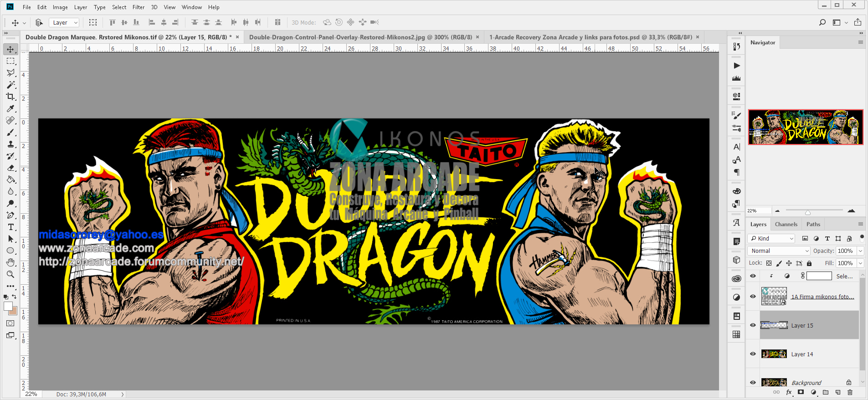Select the Clone Stamp tool
The height and width of the screenshot is (400, 868).
[x=10, y=144]
